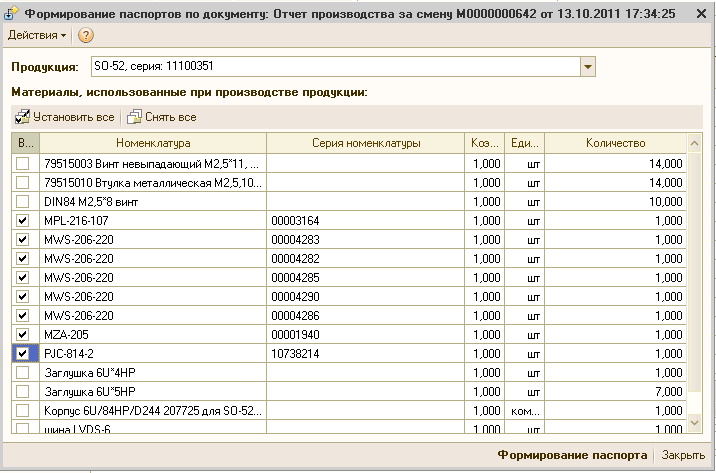
Task: Click the window title document icon
Action: 11,14
